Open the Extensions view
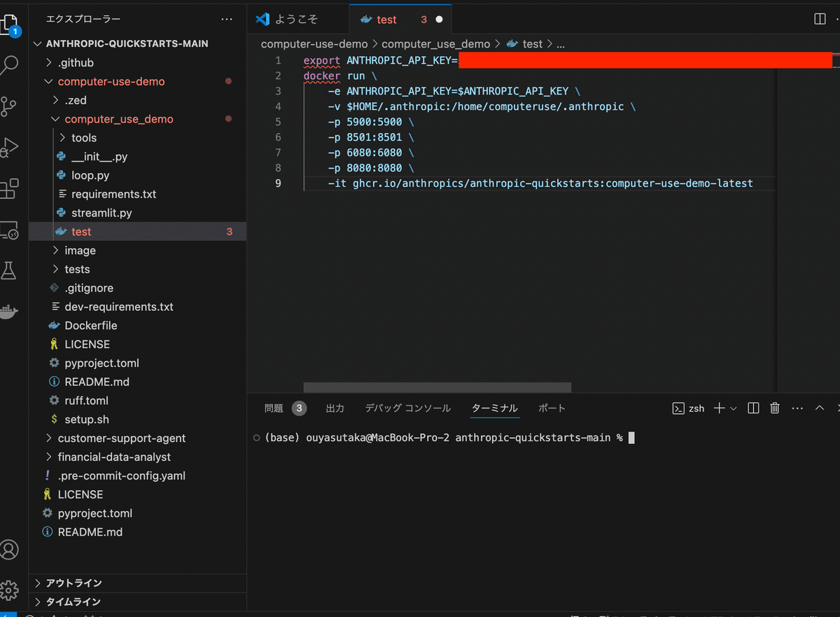Viewport: 840px width, 617px height. [x=9, y=188]
